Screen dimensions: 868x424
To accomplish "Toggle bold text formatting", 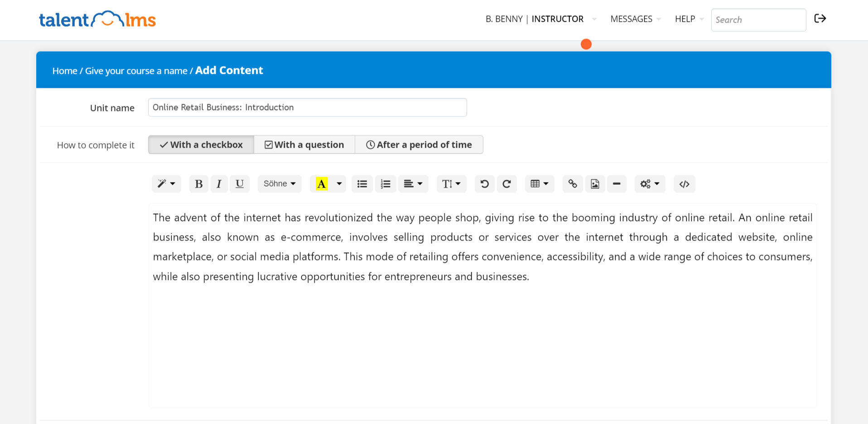I will coord(198,184).
